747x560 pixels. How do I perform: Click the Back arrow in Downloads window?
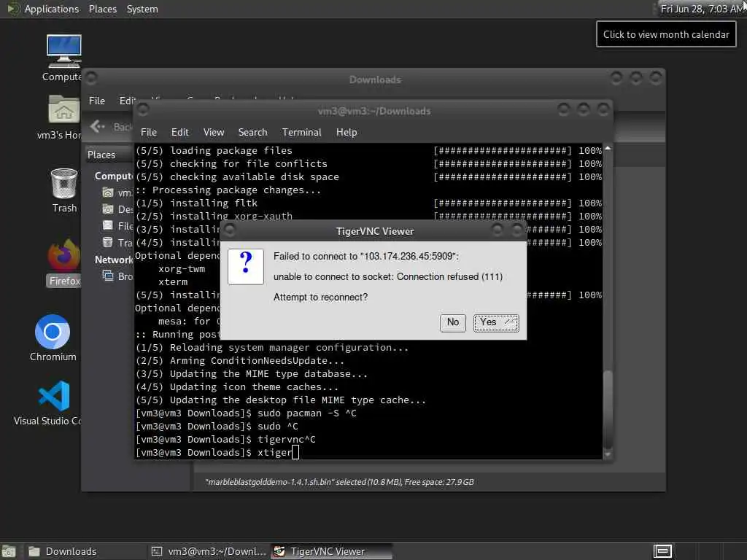tap(97, 126)
